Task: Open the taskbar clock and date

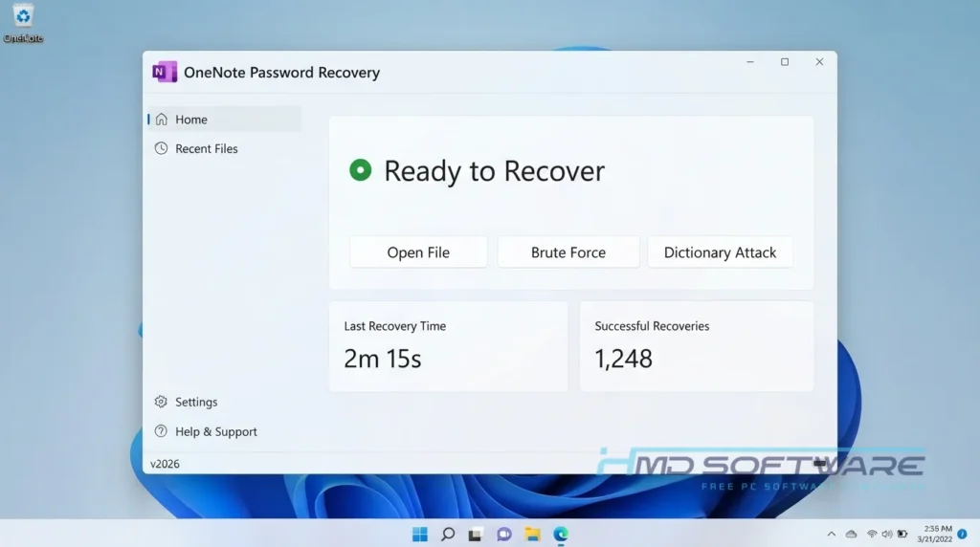Action: click(x=934, y=534)
